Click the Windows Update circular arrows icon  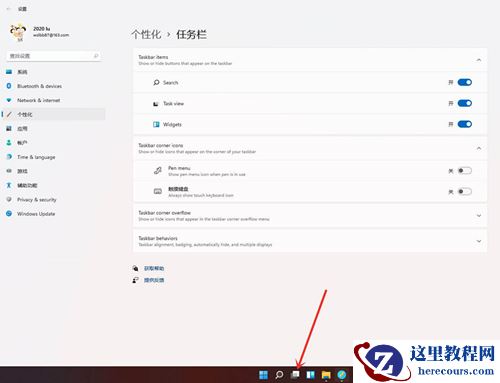click(x=9, y=214)
